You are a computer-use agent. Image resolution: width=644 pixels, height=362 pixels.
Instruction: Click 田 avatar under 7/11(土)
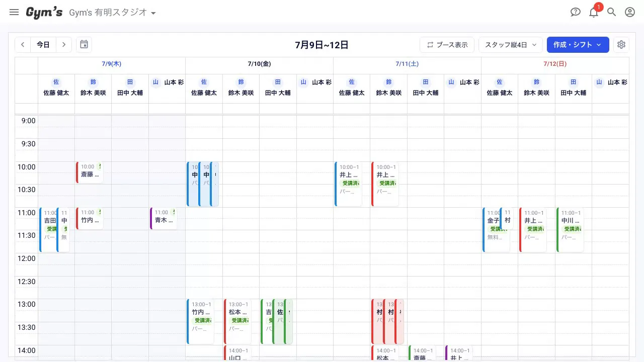(426, 82)
